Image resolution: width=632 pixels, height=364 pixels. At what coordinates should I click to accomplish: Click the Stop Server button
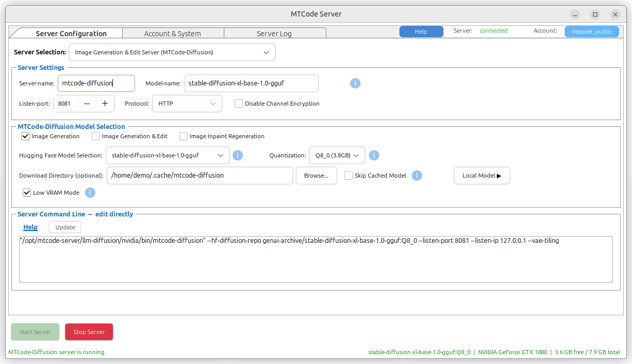tap(89, 332)
